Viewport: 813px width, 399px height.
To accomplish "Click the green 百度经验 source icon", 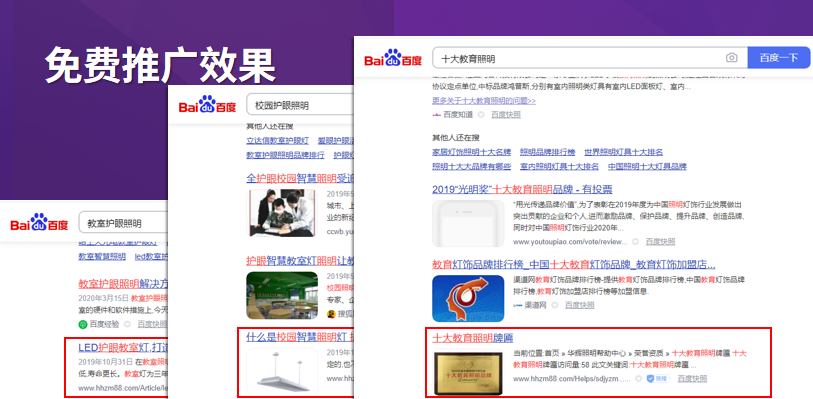I will [82, 324].
